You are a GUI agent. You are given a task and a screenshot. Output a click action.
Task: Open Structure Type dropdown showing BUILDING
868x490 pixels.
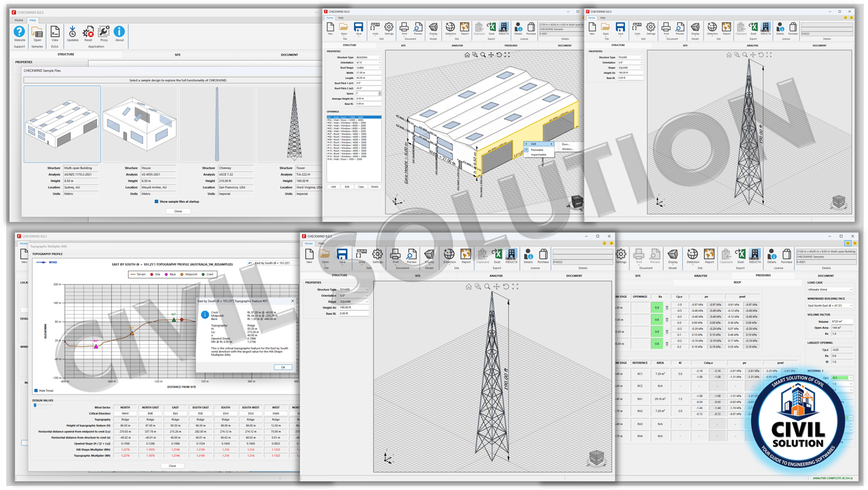[369, 57]
